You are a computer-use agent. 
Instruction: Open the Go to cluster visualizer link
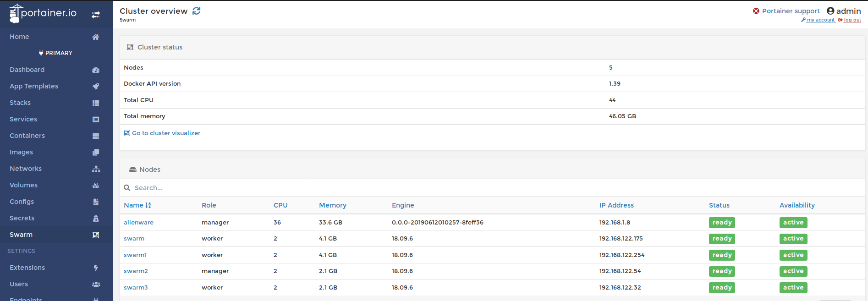tap(162, 133)
